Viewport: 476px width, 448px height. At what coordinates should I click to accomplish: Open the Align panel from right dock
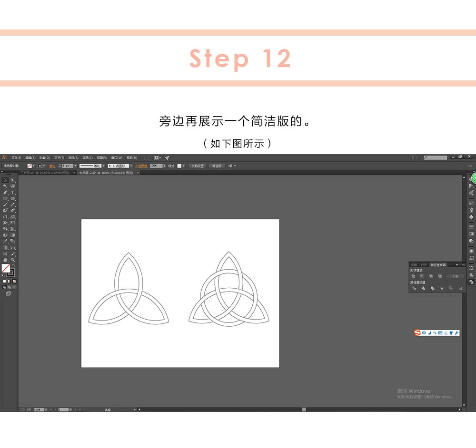471,275
